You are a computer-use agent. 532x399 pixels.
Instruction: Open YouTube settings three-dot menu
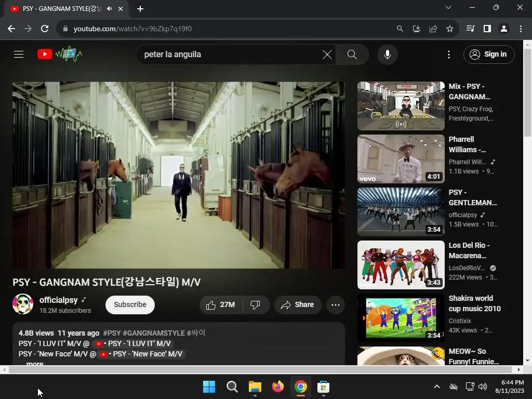pyautogui.click(x=448, y=54)
